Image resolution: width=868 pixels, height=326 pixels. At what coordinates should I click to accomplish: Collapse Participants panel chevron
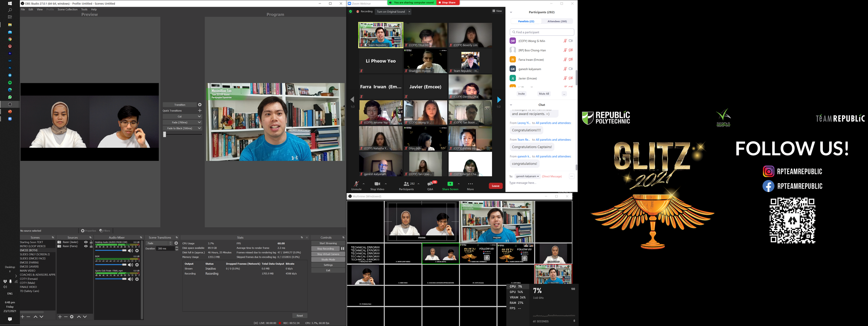tap(511, 12)
